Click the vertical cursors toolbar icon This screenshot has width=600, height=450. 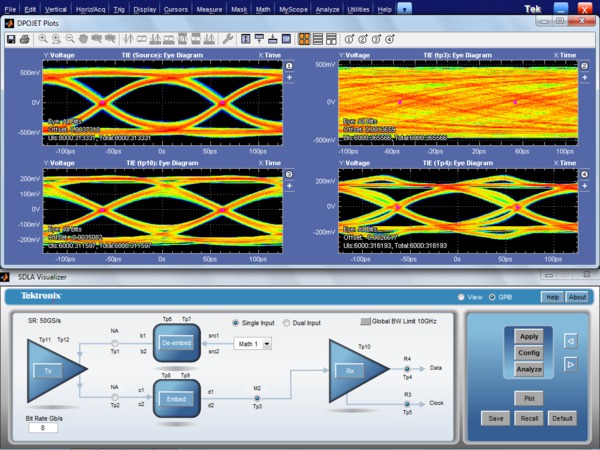[x=128, y=39]
